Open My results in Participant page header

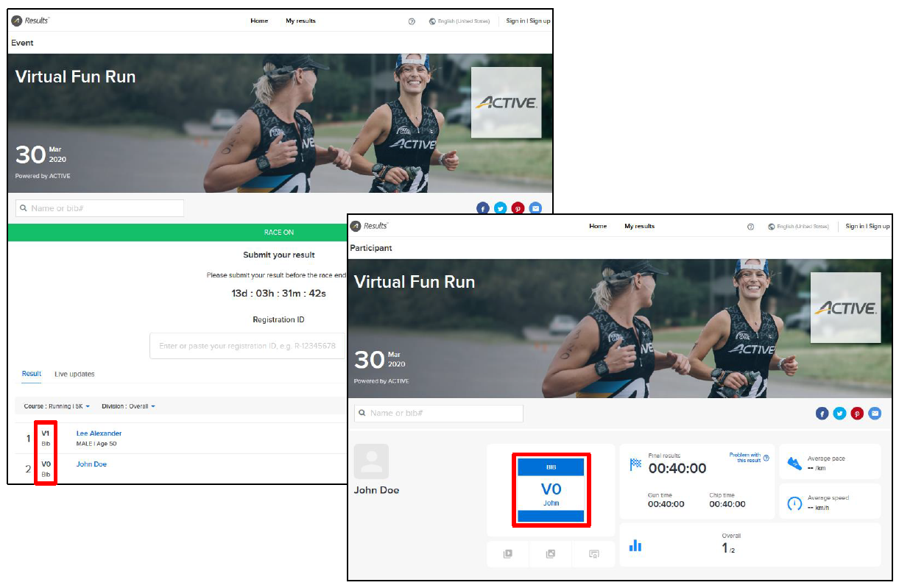[x=639, y=226]
